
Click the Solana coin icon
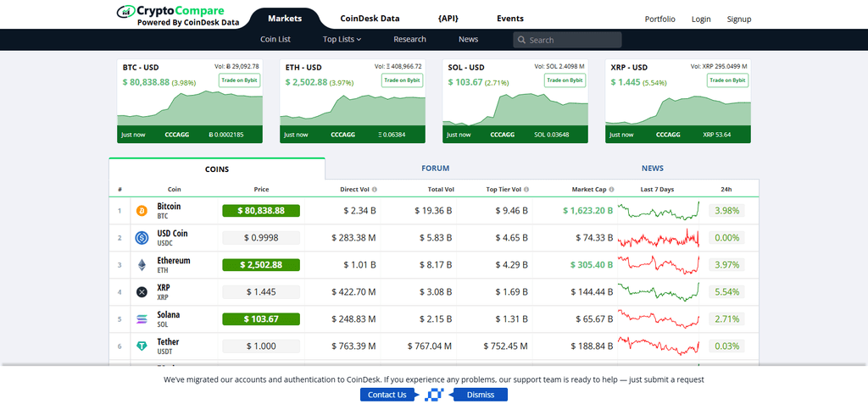pos(142,319)
